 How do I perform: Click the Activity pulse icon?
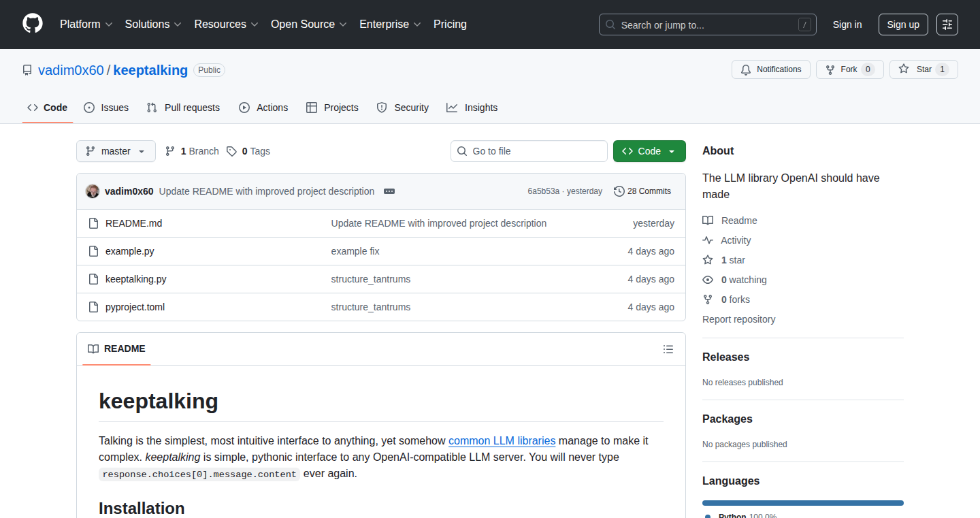708,240
